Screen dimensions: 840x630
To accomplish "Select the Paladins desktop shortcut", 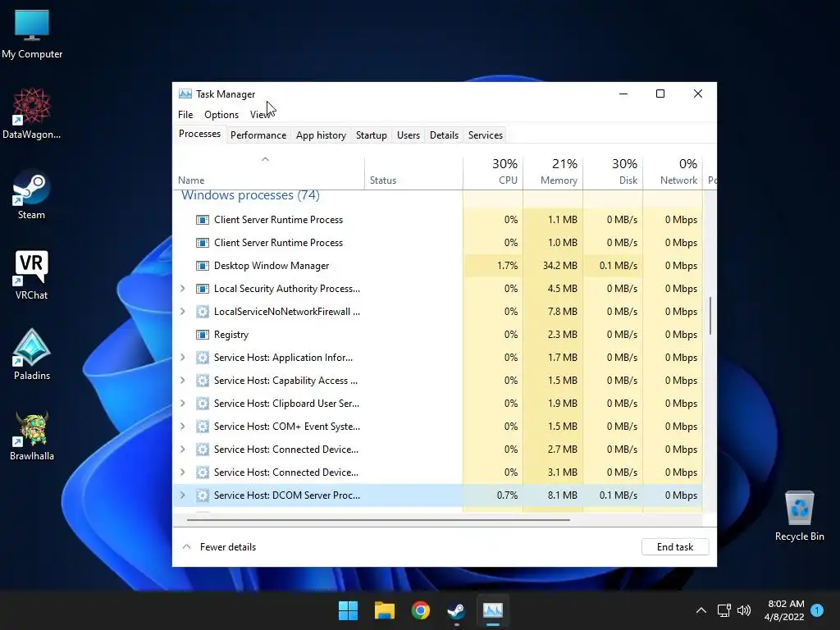I will (32, 354).
